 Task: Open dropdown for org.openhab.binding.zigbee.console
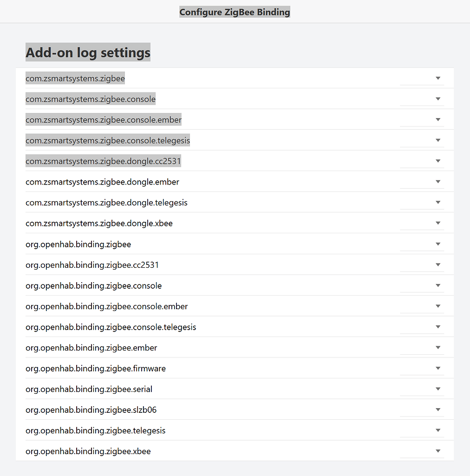tap(437, 284)
